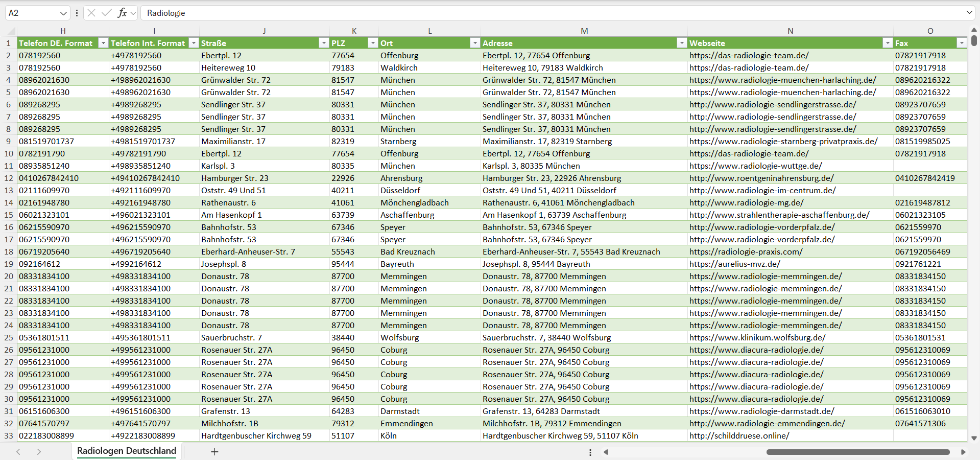The image size is (980, 460).
Task: Click the Enter checkmark icon in formula bar
Action: click(106, 13)
